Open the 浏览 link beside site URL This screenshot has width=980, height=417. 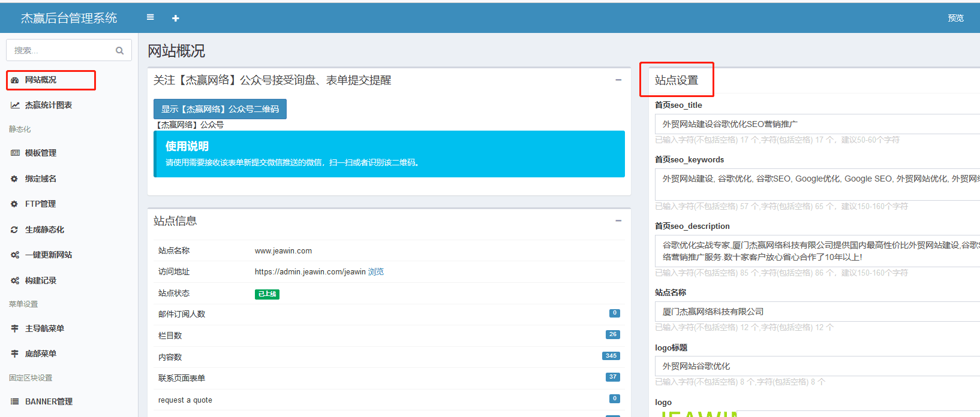coord(376,272)
